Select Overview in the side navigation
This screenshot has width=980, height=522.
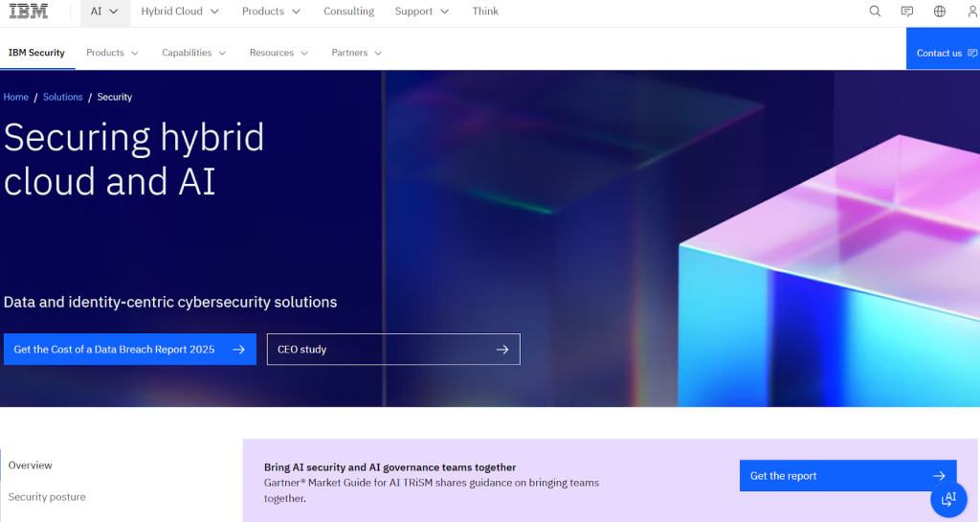[x=30, y=465]
